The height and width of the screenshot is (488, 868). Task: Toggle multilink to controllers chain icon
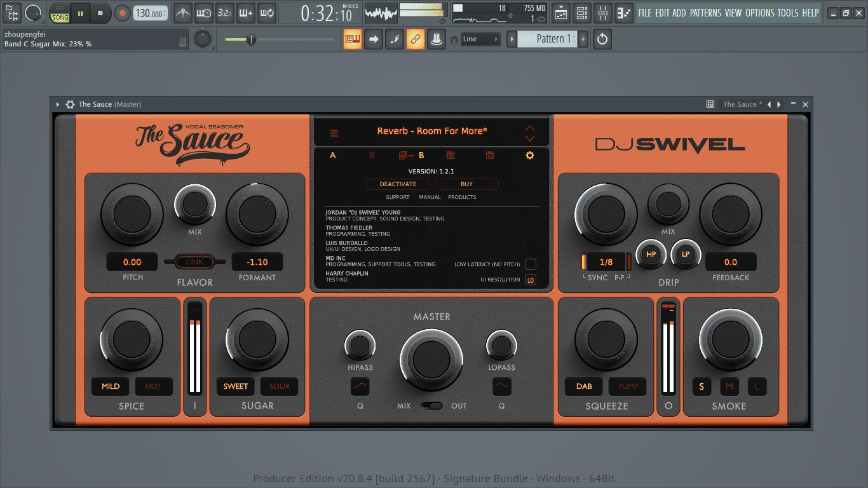point(416,39)
